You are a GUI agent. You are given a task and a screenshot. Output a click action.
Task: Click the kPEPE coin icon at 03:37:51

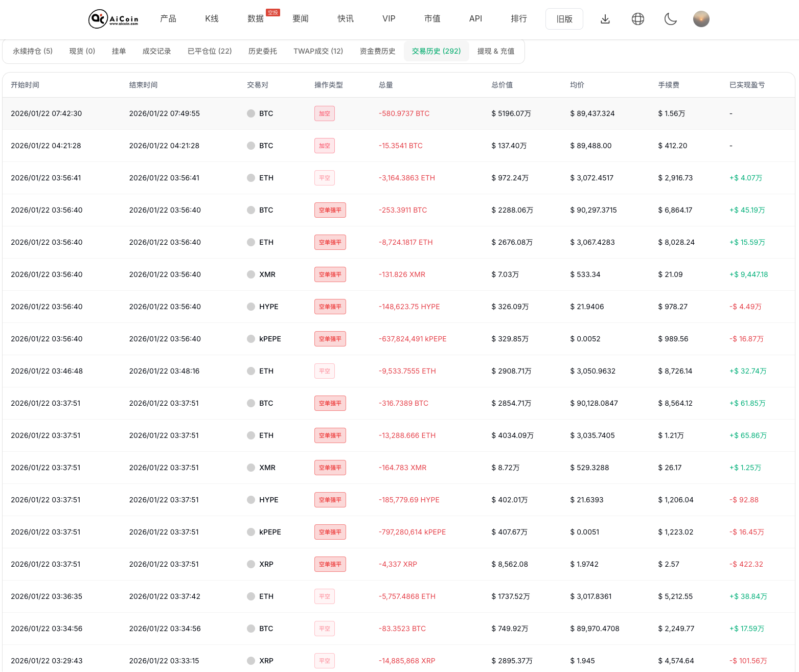tap(251, 532)
